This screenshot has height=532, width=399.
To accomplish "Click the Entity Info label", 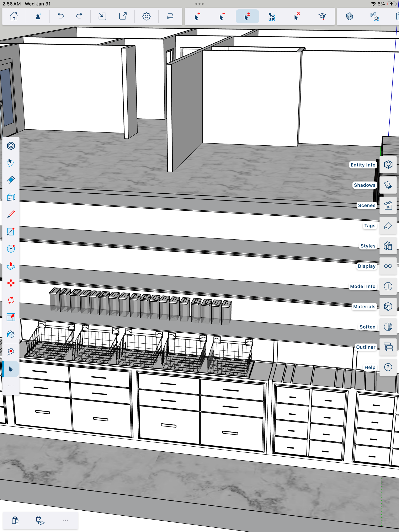I will tap(363, 165).
